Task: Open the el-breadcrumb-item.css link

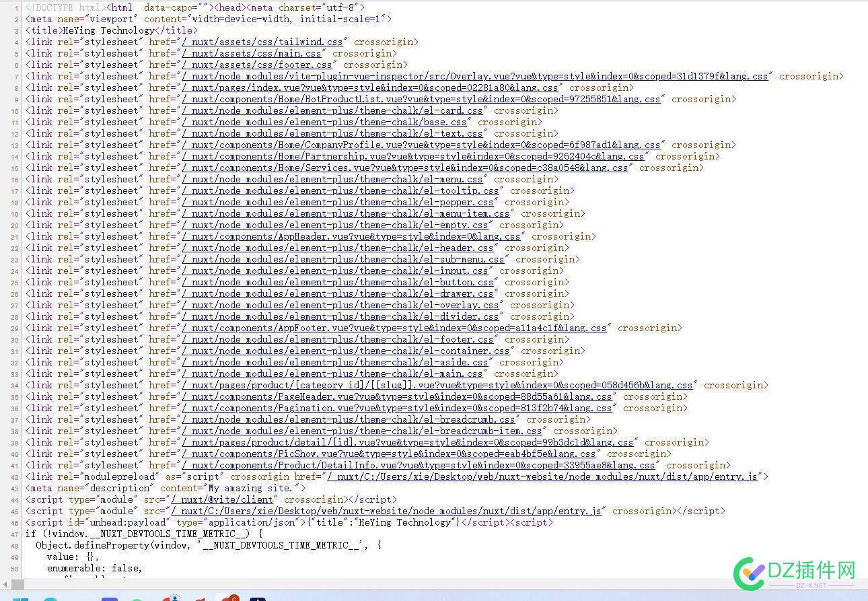Action: (362, 431)
